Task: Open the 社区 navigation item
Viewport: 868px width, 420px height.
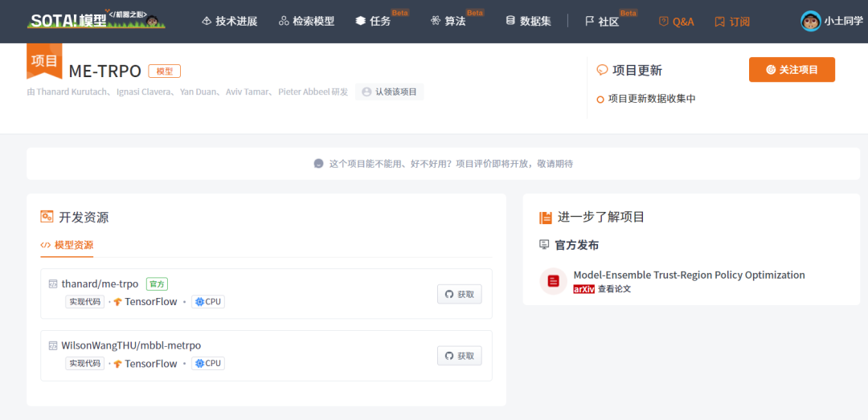Action: click(x=602, y=22)
